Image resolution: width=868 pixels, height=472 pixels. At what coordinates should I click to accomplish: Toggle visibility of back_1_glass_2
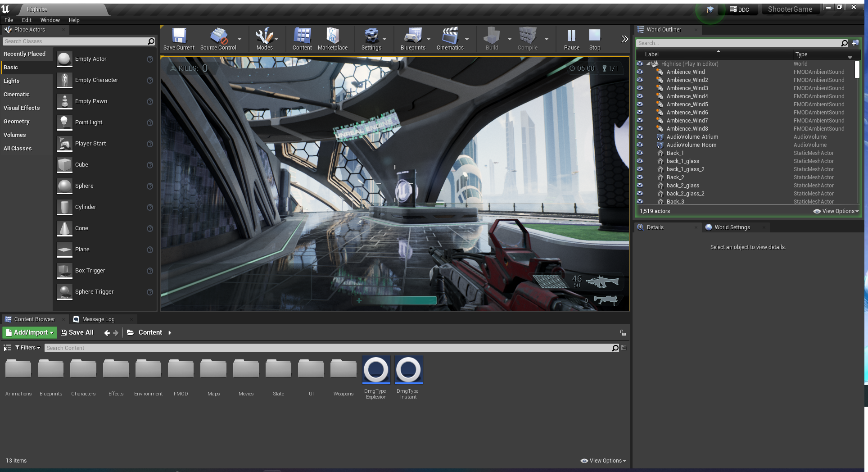pos(640,169)
